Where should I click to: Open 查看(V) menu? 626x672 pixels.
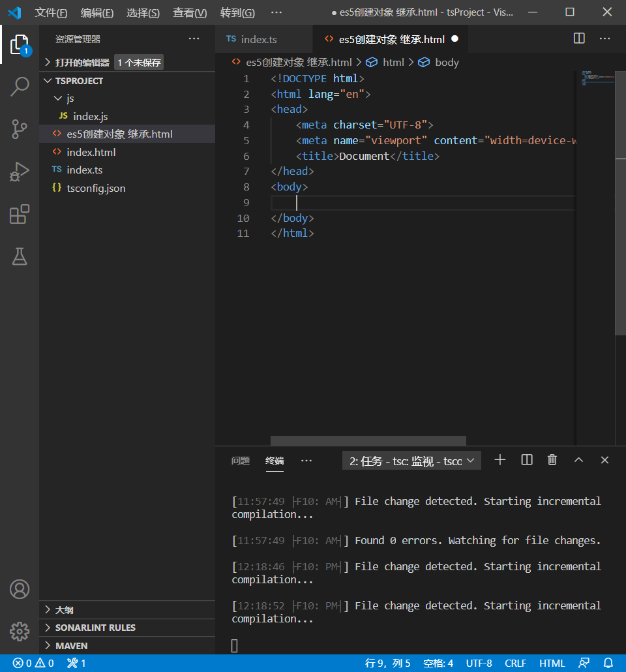pyautogui.click(x=190, y=13)
